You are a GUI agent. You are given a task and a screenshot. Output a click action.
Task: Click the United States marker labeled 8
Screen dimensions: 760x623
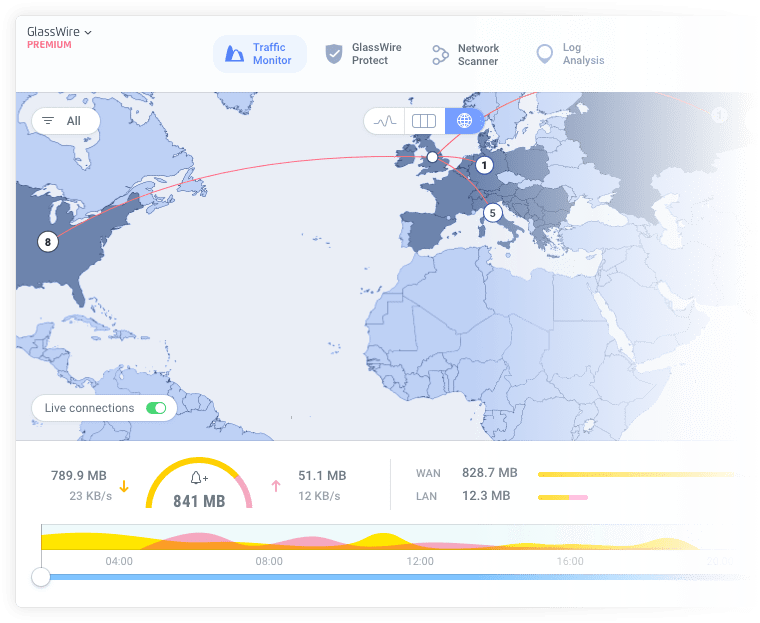(x=48, y=242)
